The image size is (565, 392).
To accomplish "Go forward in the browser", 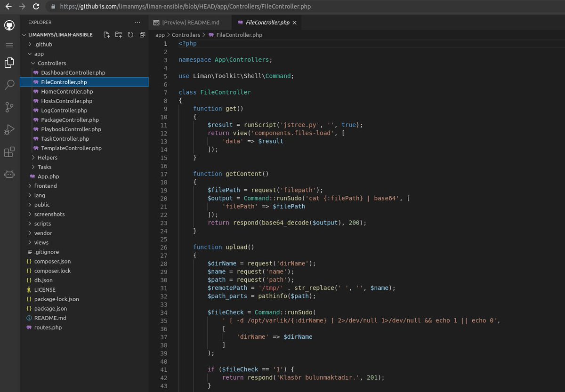I will tap(22, 7).
